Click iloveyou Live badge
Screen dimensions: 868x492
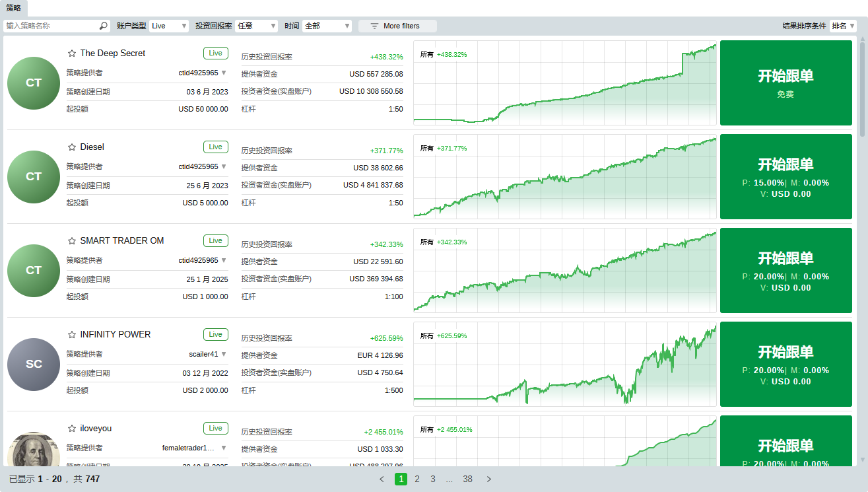click(x=216, y=429)
